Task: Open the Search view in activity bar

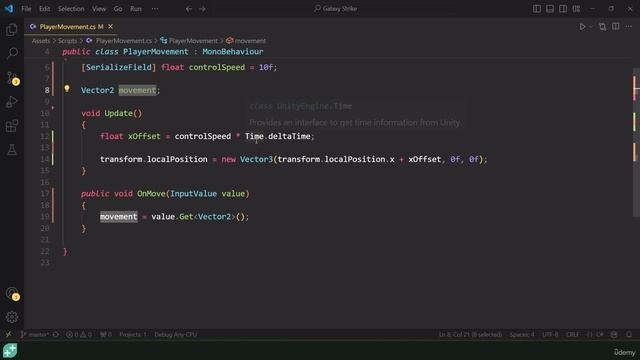Action: pyautogui.click(x=12, y=53)
